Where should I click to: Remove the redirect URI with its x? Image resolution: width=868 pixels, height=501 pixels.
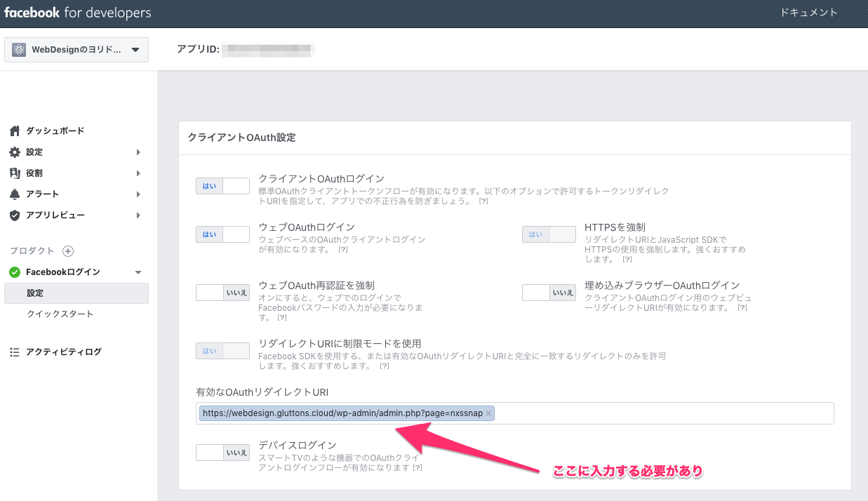(x=488, y=413)
